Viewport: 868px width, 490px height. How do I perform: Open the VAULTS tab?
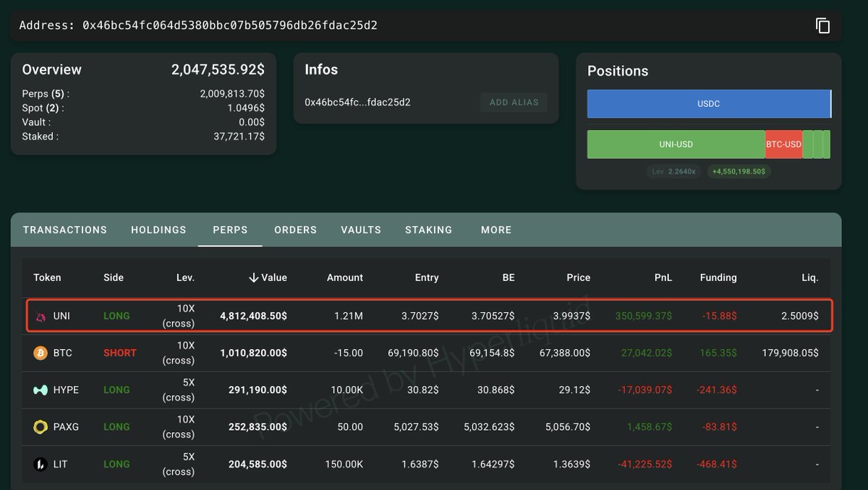click(360, 229)
